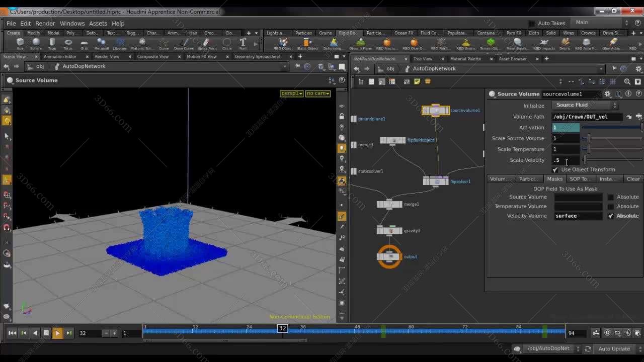Image resolution: width=644 pixels, height=362 pixels.
Task: Select the arrow selection tool in viewport toolbar
Action: tap(7, 136)
